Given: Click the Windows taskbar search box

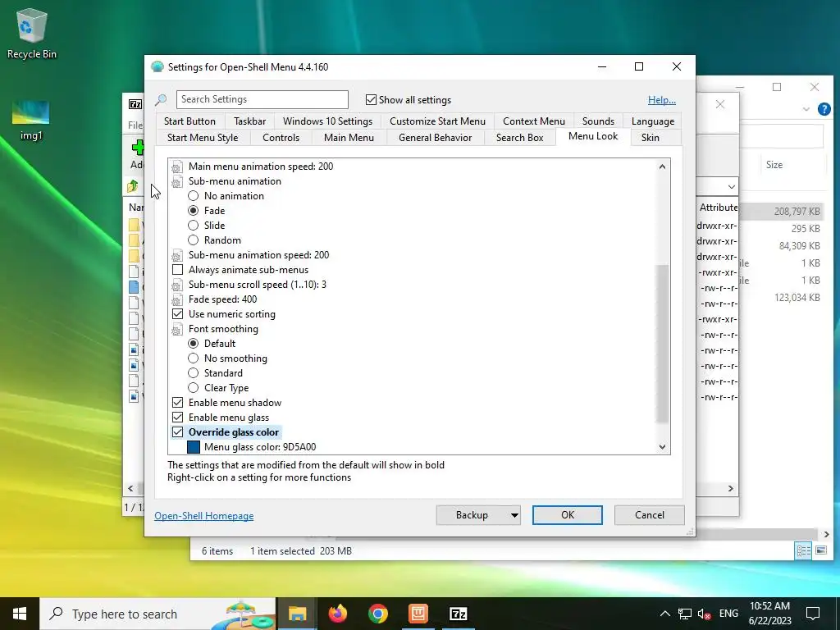Looking at the screenshot, I should 157,614.
